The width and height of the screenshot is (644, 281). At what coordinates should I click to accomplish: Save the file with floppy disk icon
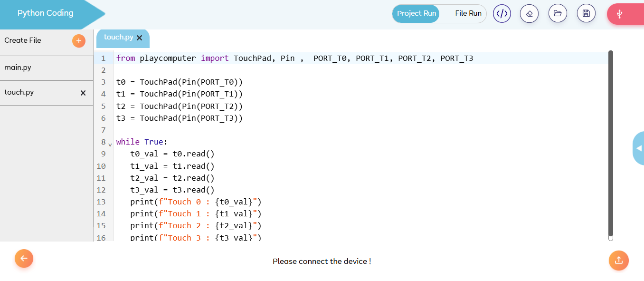[586, 13]
